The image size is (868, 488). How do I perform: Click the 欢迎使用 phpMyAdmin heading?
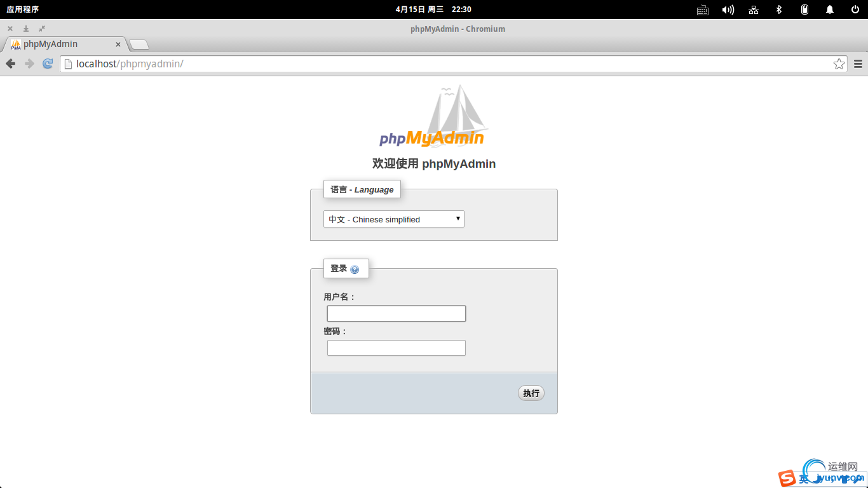[x=434, y=164]
